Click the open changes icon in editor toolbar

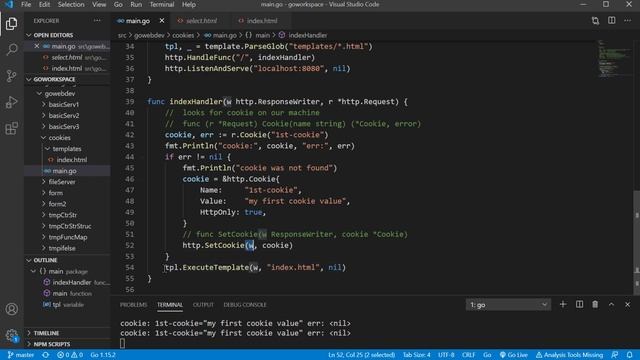coord(595,20)
